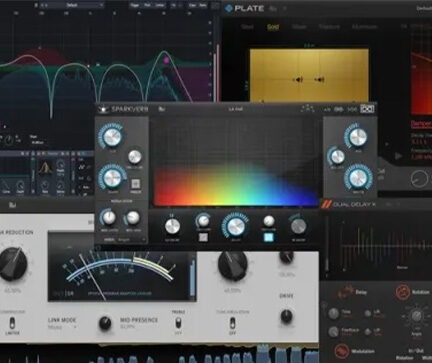Click the round knob at Plate bottom right
The image size is (432, 363).
(419, 178)
